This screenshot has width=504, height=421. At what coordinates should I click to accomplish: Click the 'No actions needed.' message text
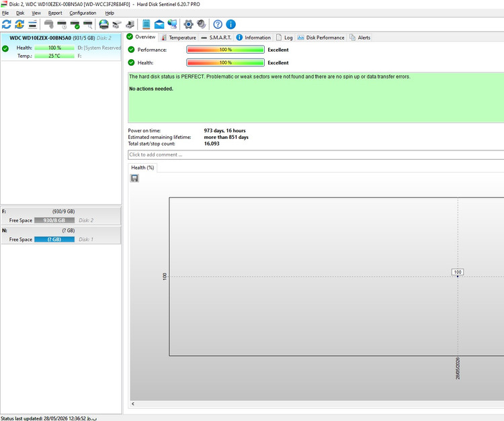(x=151, y=89)
